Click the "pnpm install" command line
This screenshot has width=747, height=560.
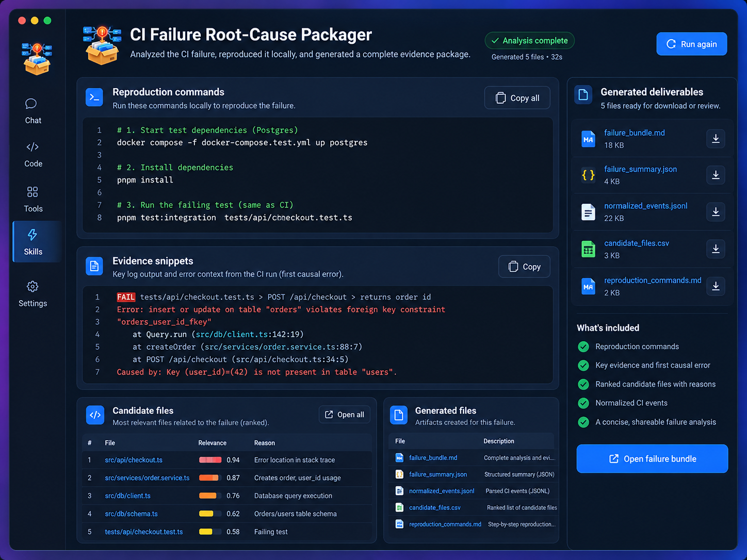[145, 180]
